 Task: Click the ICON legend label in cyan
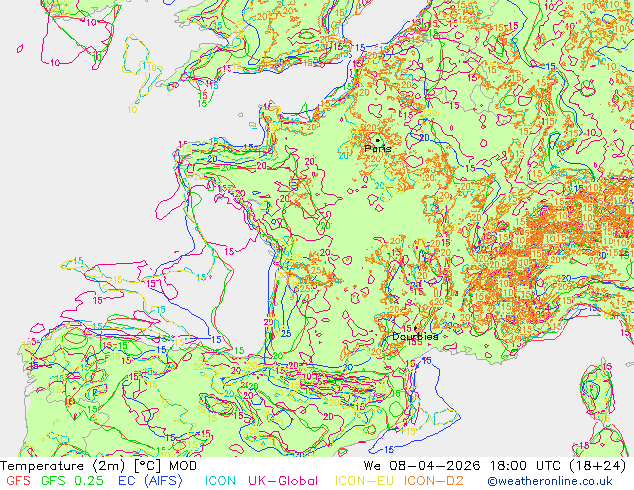click(220, 481)
